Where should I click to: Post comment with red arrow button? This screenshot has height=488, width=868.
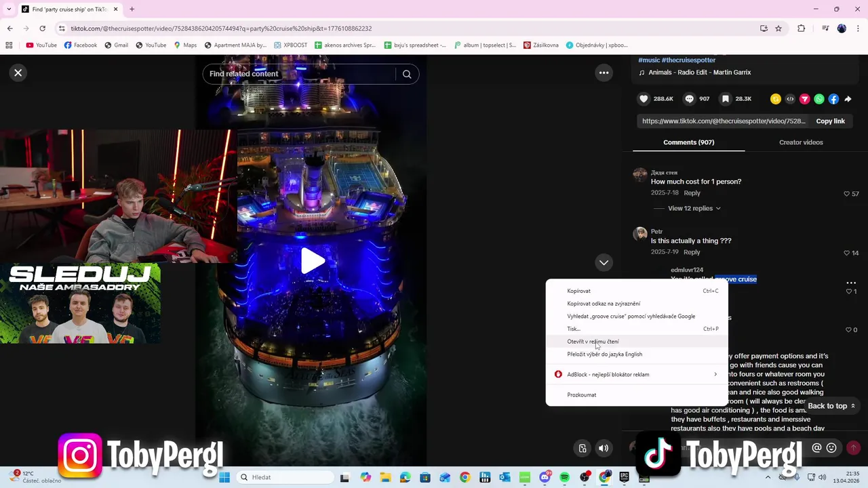pos(853,448)
